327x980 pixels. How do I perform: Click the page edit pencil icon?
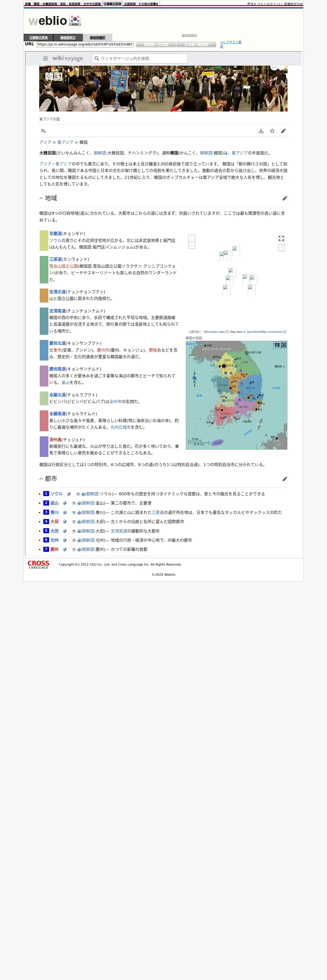(x=283, y=131)
